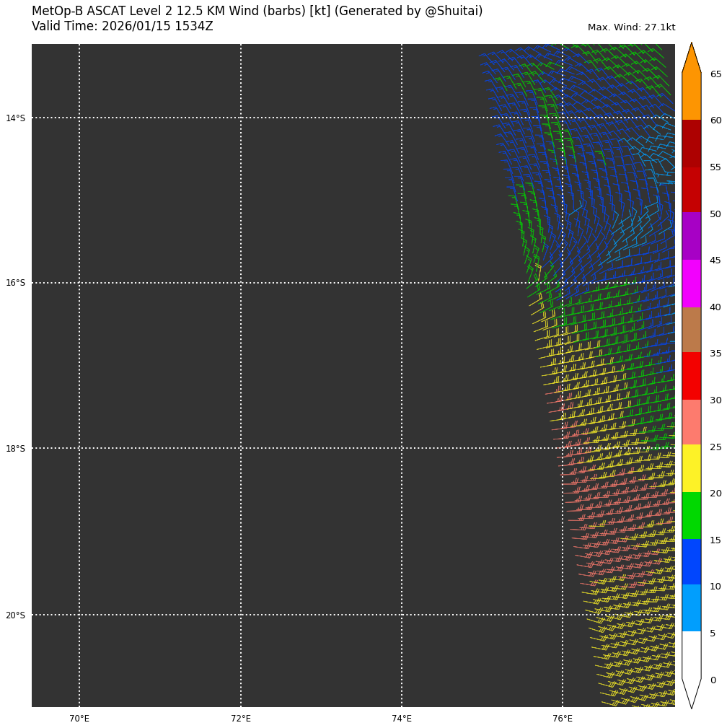Pick the dark blue 10-15 kt band

click(691, 562)
